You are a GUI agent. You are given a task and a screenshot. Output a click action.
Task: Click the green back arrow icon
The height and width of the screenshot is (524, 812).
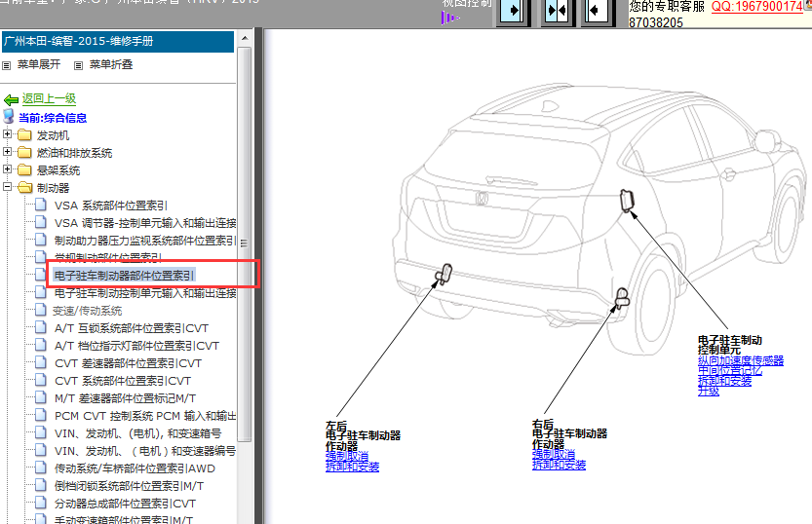pos(11,99)
